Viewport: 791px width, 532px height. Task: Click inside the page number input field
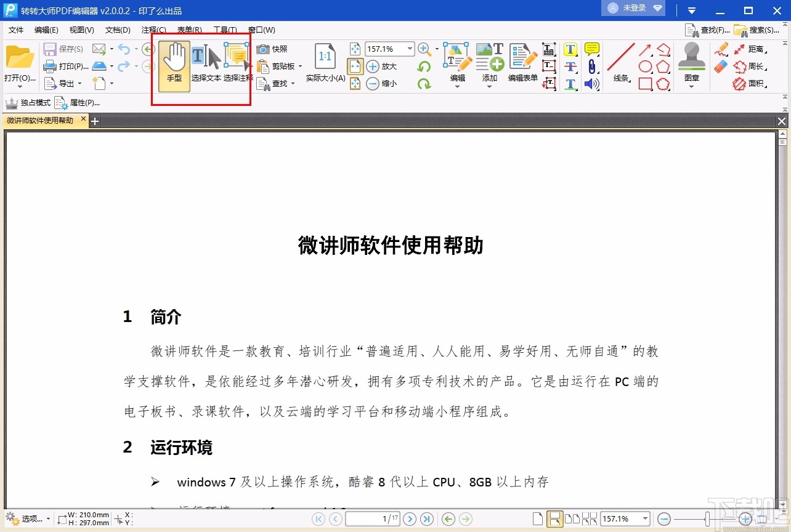373,518
